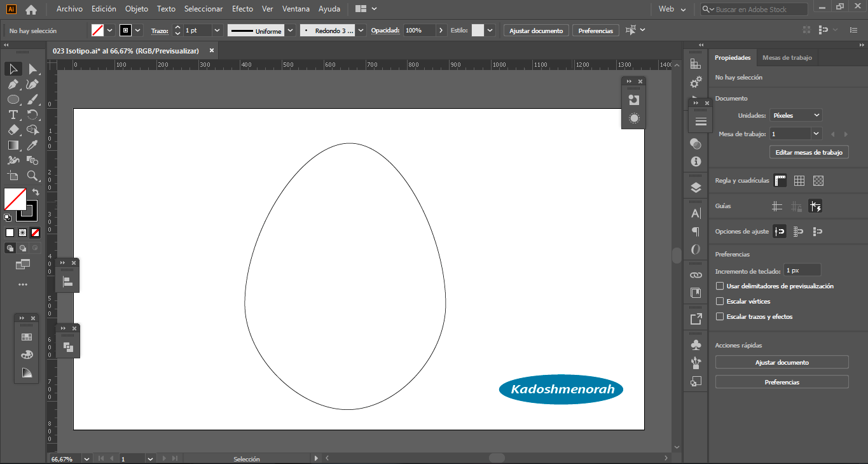The width and height of the screenshot is (868, 464).
Task: Open the Redondo 3 brush definition dropdown
Action: [361, 31]
